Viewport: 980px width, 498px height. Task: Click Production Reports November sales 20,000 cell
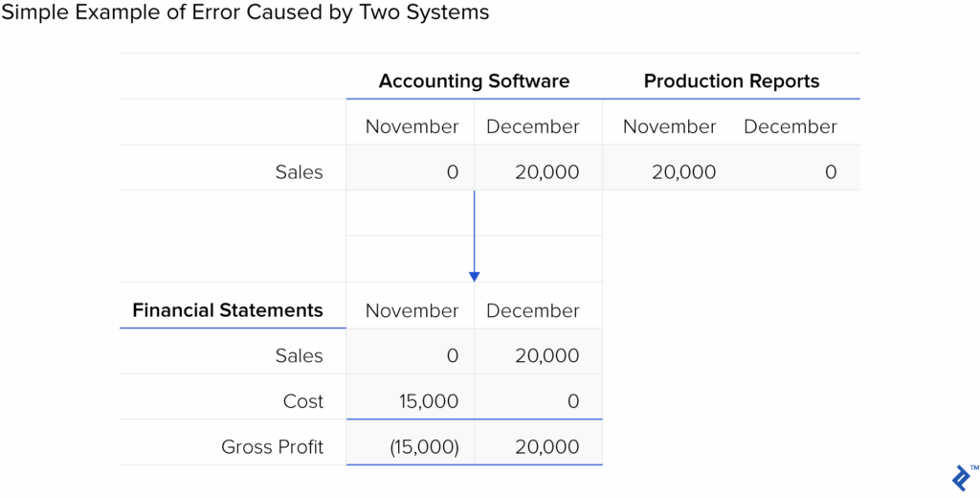coord(683,172)
